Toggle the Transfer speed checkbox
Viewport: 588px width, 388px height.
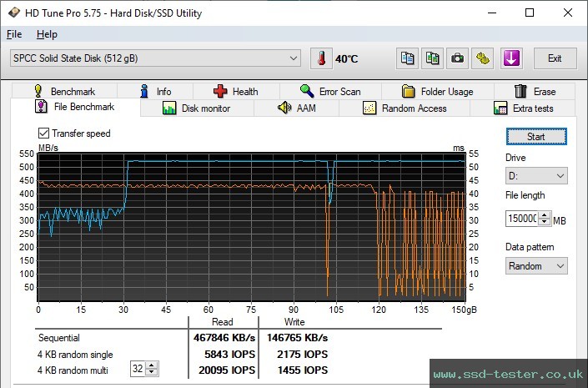pyautogui.click(x=43, y=134)
